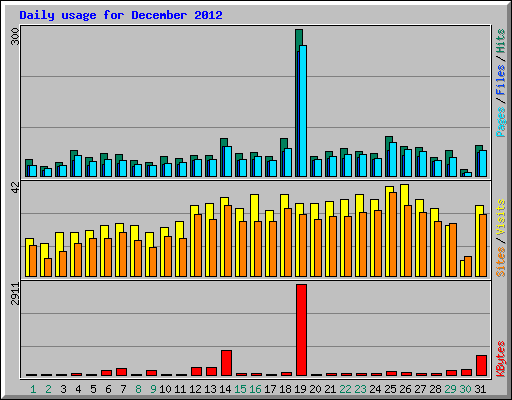Click the day 10 axis label
The width and height of the screenshot is (512, 400).
click(165, 389)
